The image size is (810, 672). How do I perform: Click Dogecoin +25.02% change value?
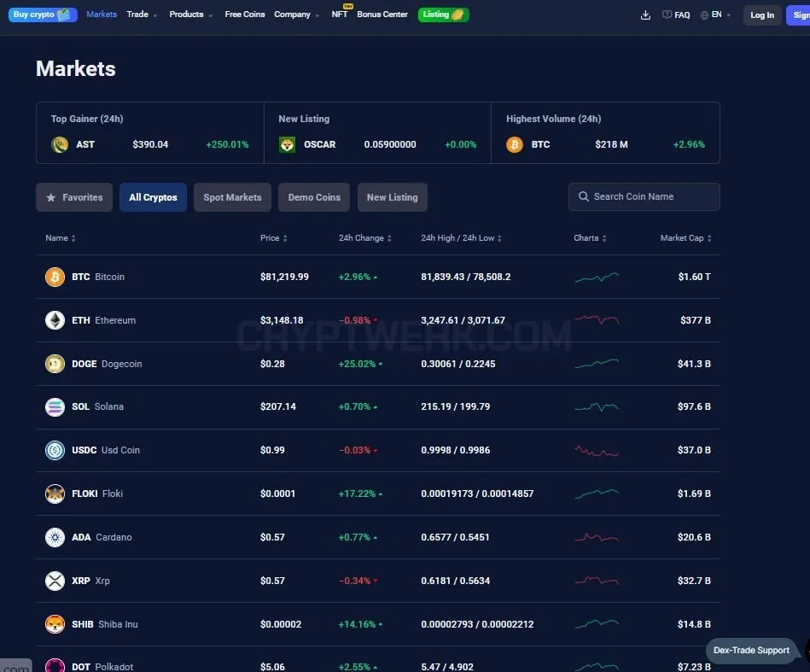pos(357,364)
